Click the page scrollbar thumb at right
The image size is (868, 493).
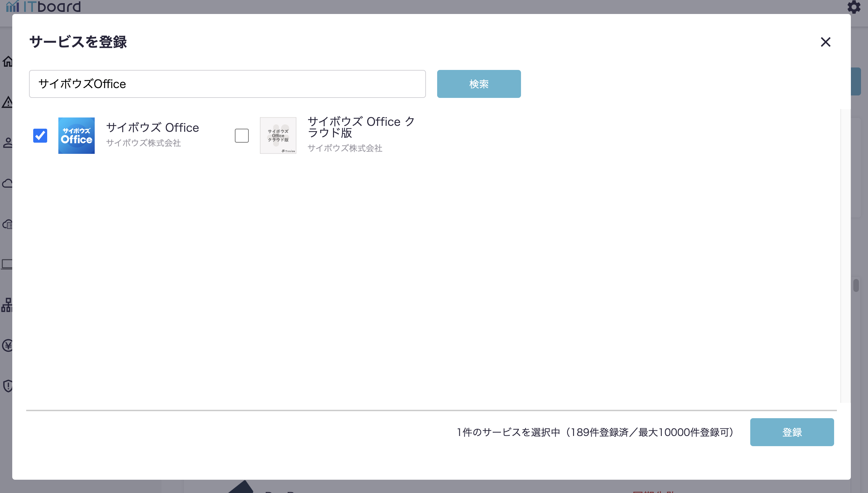(x=856, y=285)
